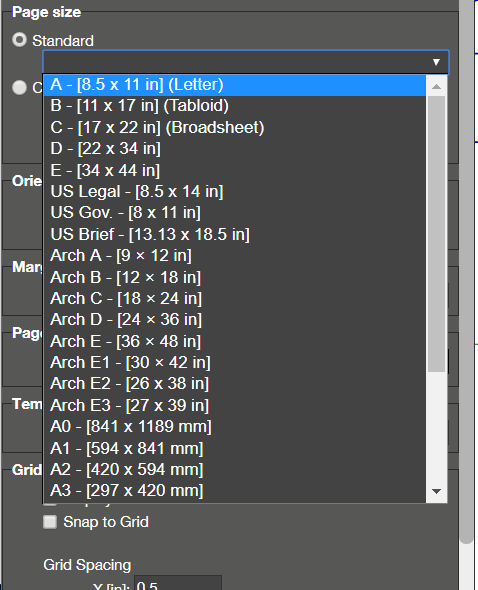Select the Standard page size radio button
This screenshot has width=478, height=590.
click(x=20, y=40)
